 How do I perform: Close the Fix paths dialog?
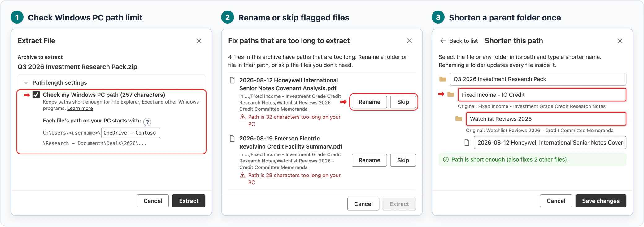[x=409, y=41]
